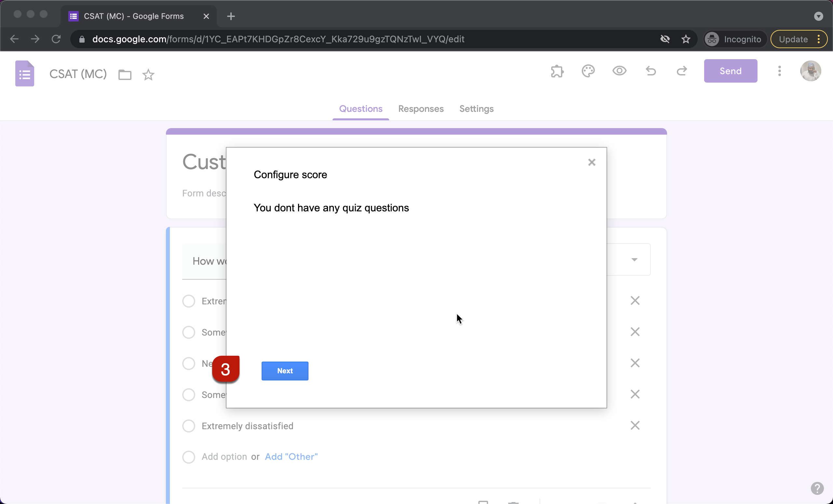This screenshot has width=833, height=504.
Task: Click the Add "Other" link
Action: pyautogui.click(x=291, y=457)
